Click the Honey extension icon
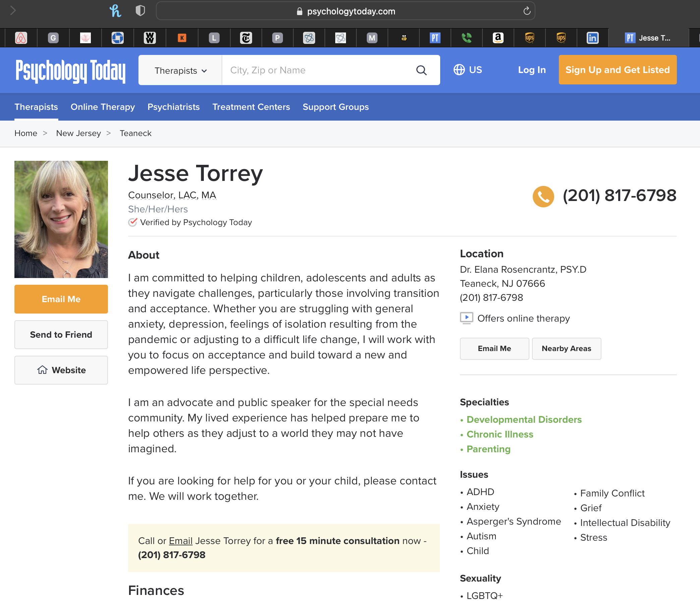Image resolution: width=700 pixels, height=607 pixels. click(x=115, y=11)
